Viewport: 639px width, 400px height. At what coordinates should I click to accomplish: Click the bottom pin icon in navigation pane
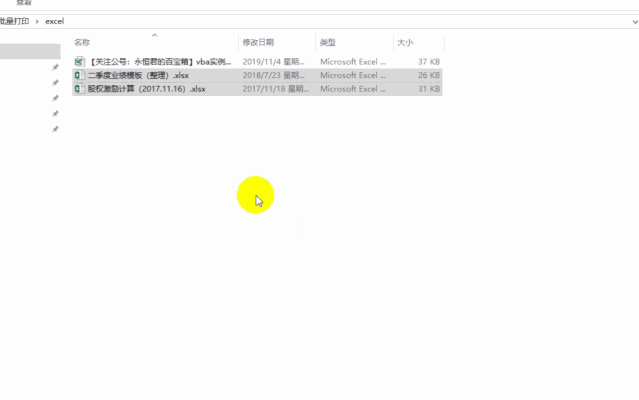click(x=56, y=130)
